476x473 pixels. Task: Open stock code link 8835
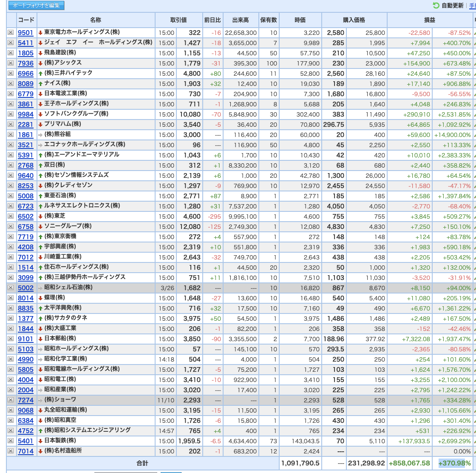[x=25, y=308]
